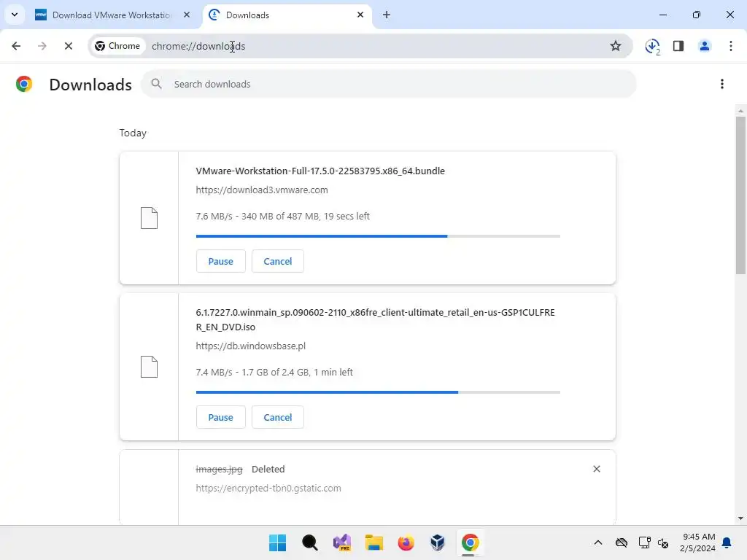The width and height of the screenshot is (747, 560).
Task: Click the search magnifier icon
Action: pyautogui.click(x=156, y=85)
